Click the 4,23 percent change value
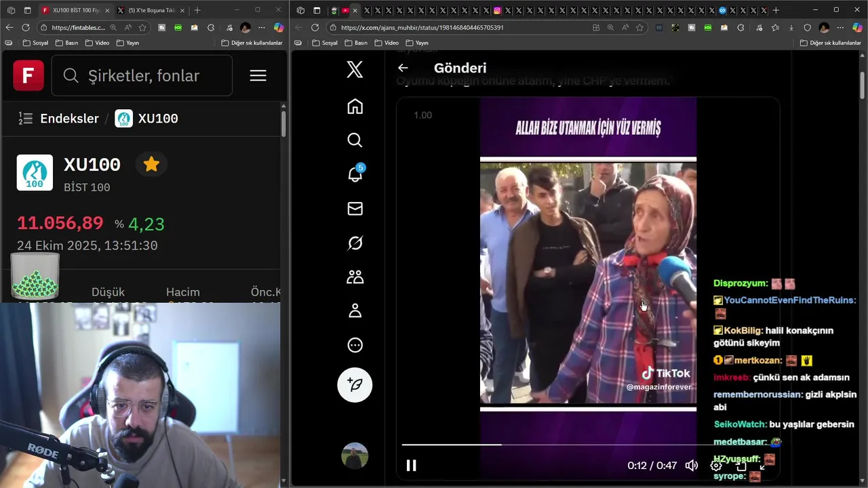The width and height of the screenshot is (868, 488). pyautogui.click(x=146, y=224)
